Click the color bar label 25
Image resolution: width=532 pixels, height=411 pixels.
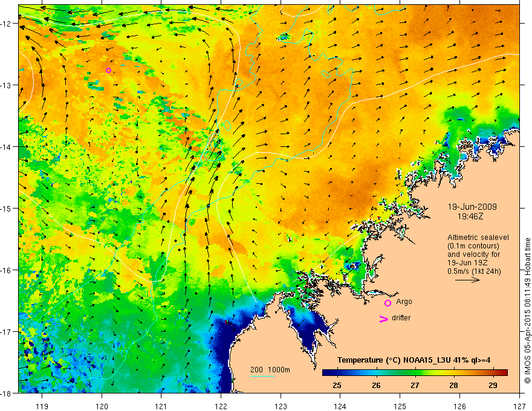tap(337, 385)
